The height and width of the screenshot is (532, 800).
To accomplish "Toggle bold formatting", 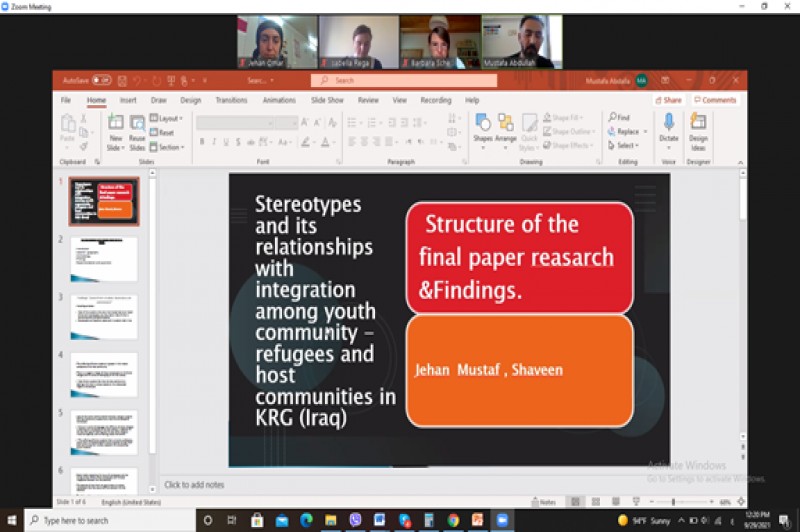I will pos(202,143).
